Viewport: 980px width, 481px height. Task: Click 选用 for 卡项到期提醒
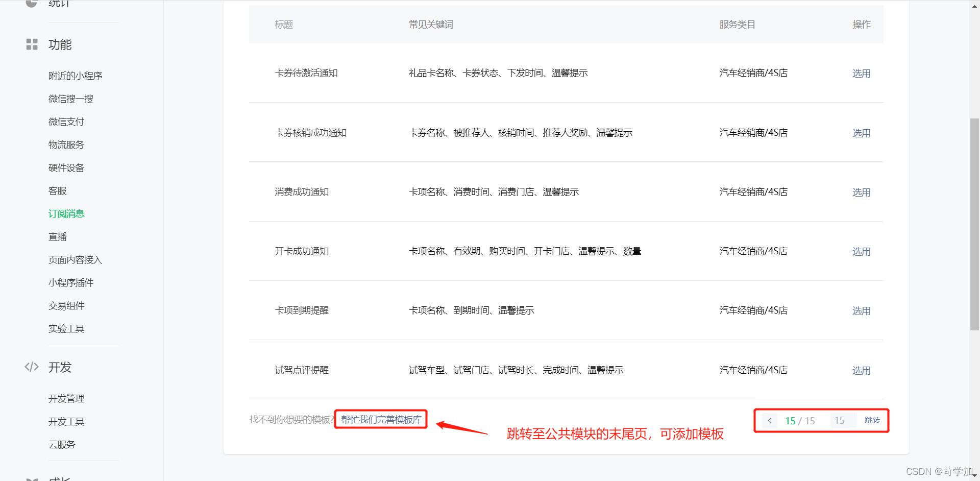pos(861,311)
